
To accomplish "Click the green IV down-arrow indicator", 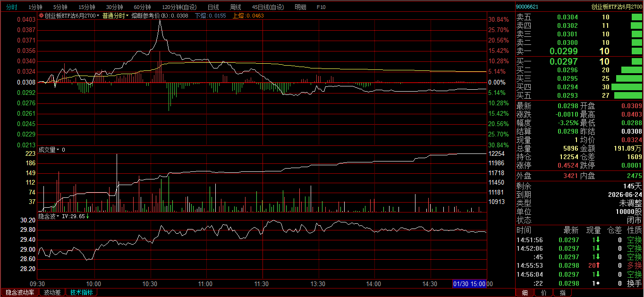I will [x=87, y=216].
